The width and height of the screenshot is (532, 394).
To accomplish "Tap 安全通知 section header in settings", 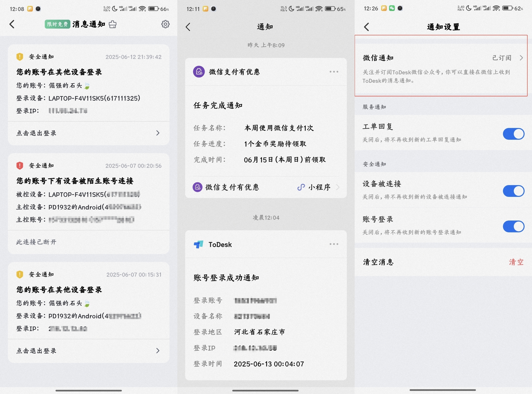I will point(374,164).
